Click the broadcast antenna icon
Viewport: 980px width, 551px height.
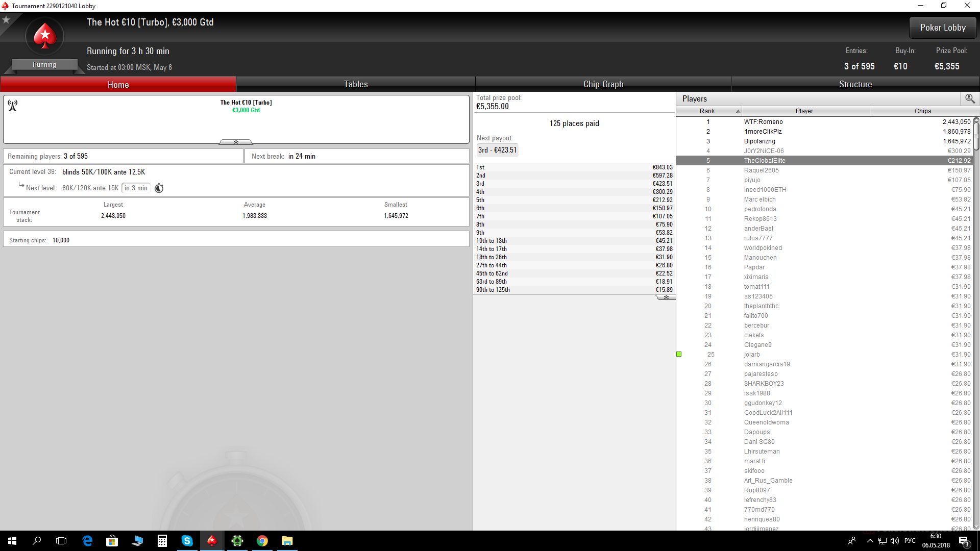tap(13, 105)
